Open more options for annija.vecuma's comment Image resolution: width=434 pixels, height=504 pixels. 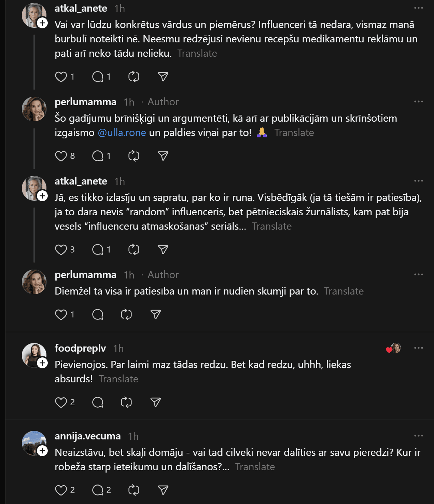tap(418, 436)
